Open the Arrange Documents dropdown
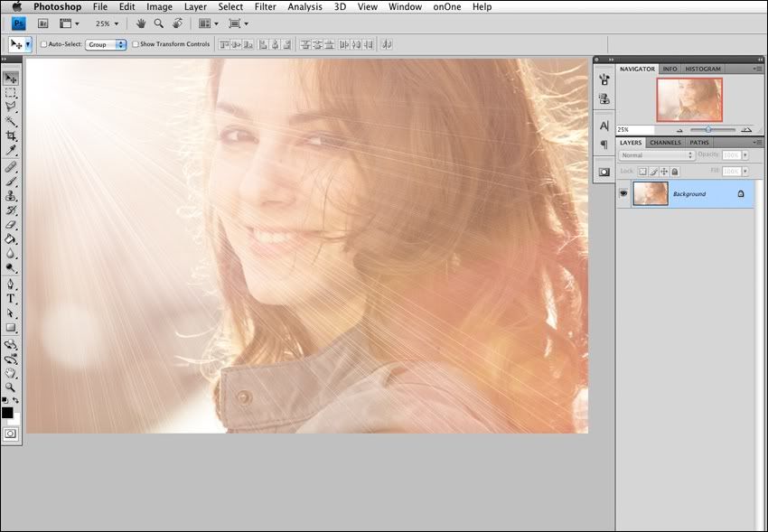768x532 pixels. [x=209, y=23]
